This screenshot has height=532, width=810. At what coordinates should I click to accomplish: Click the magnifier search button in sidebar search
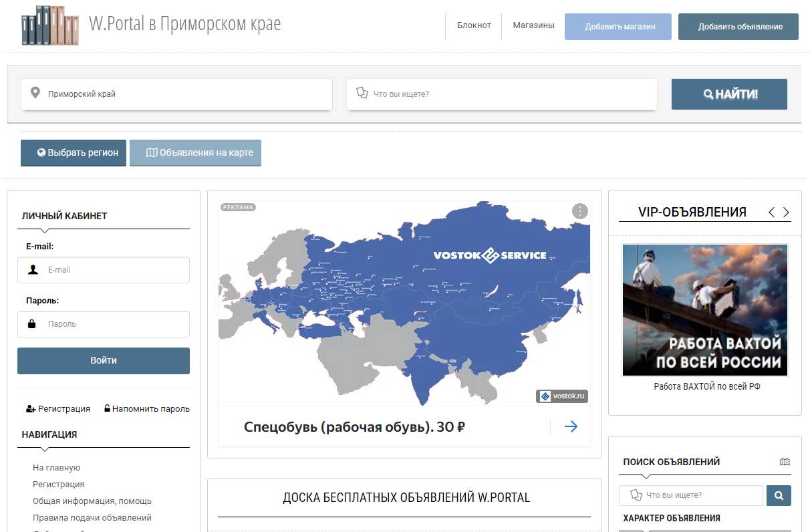click(779, 495)
